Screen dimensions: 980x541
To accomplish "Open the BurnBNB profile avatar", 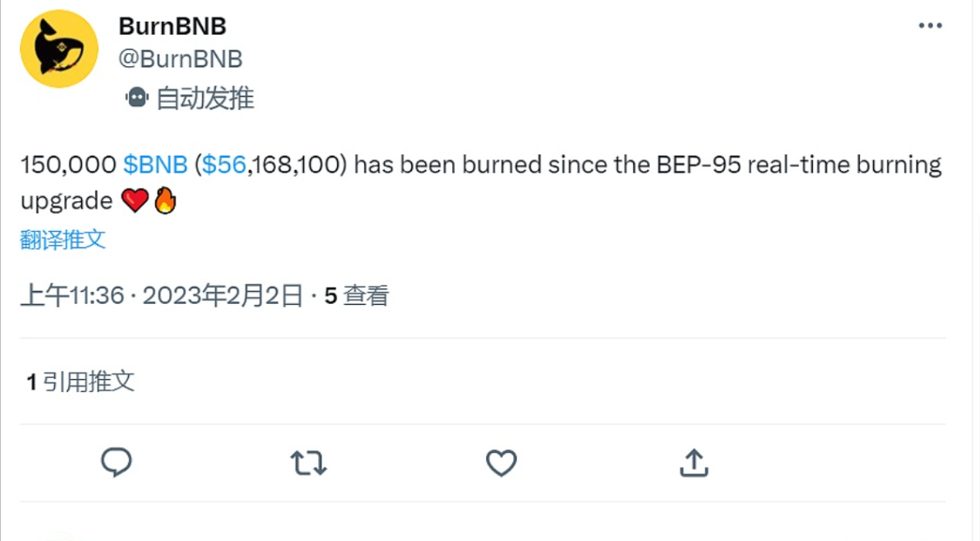I will click(x=59, y=50).
